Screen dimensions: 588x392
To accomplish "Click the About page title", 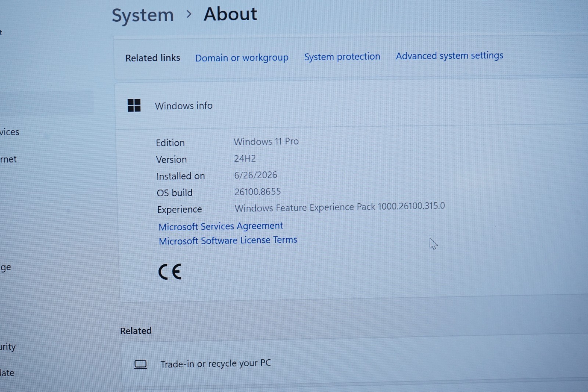I will click(230, 14).
